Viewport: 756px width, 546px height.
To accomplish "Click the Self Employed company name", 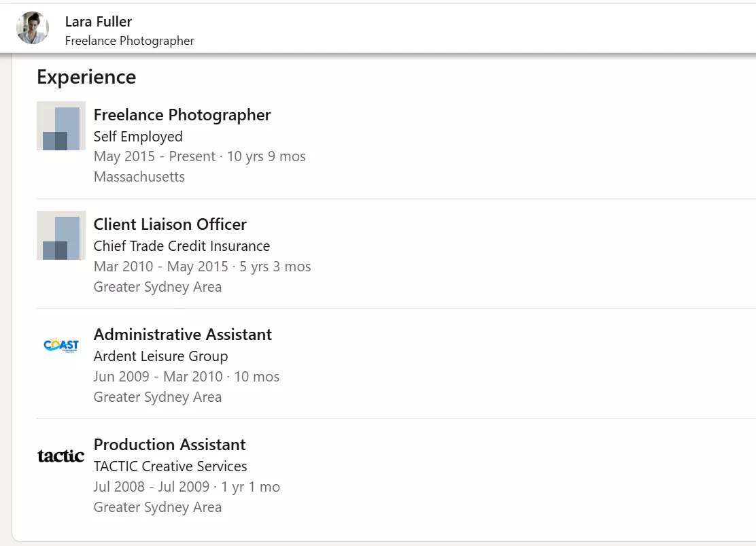I will (x=138, y=137).
